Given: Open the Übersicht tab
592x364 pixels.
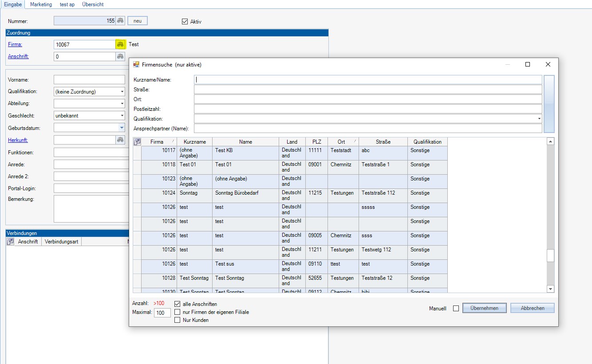Looking at the screenshot, I should 93,4.
